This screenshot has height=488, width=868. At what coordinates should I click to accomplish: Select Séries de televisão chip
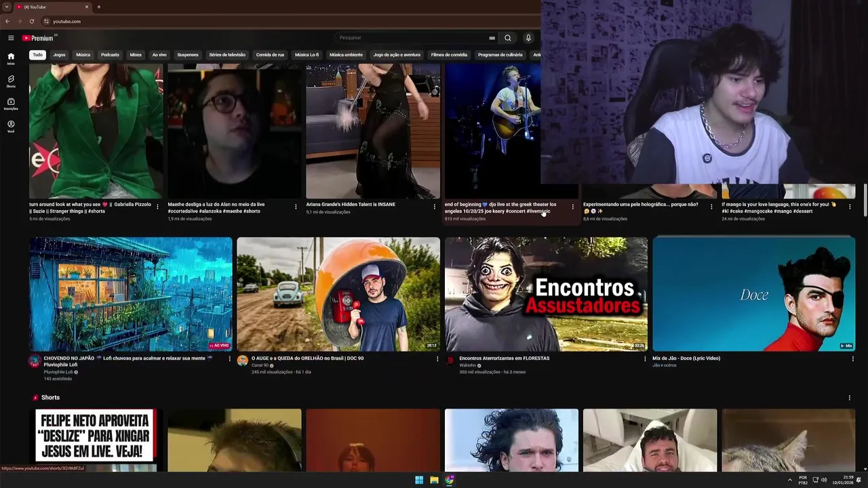(227, 55)
